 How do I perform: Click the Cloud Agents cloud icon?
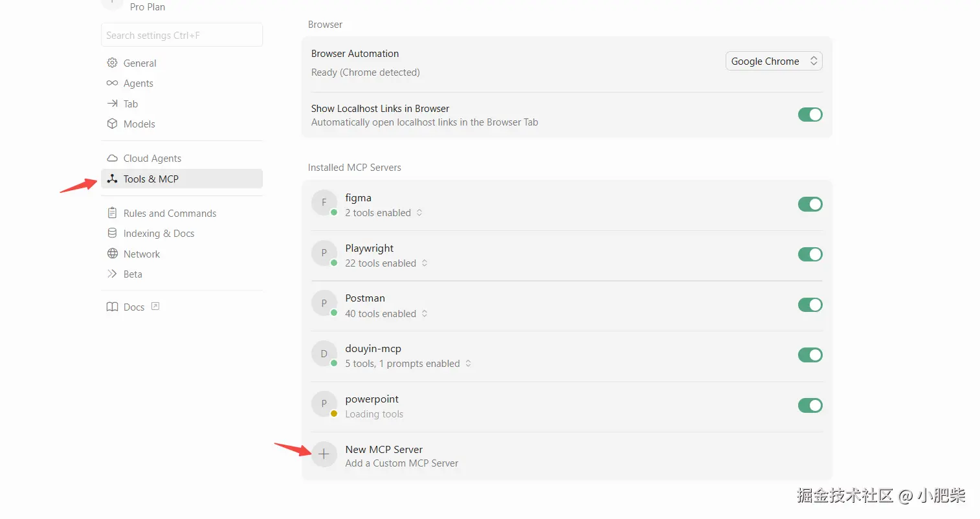(112, 159)
